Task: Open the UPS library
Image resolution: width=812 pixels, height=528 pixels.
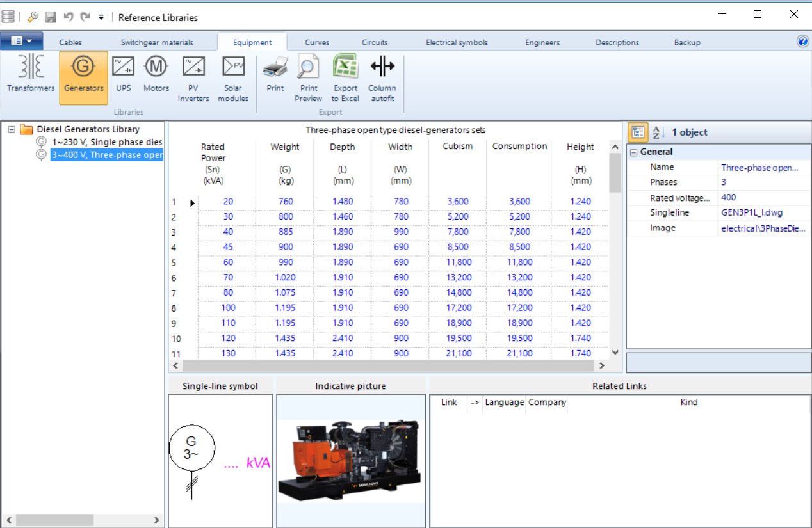Action: 123,76
